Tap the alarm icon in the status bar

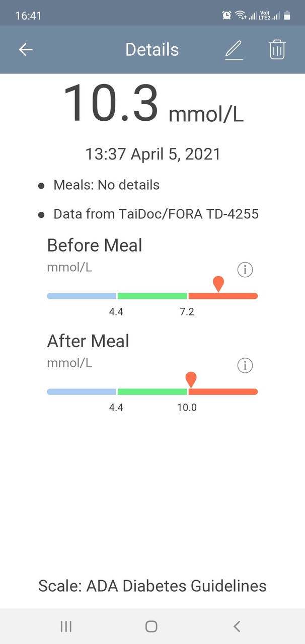[226, 16]
